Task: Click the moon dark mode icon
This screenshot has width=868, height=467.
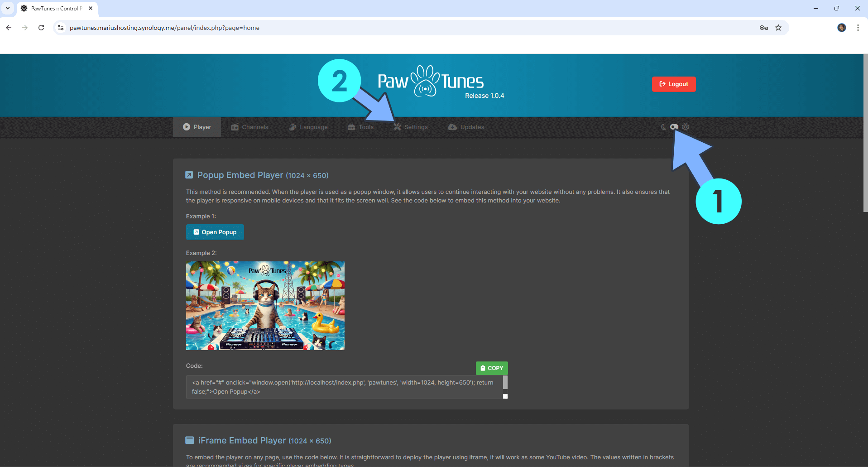Action: pyautogui.click(x=664, y=127)
